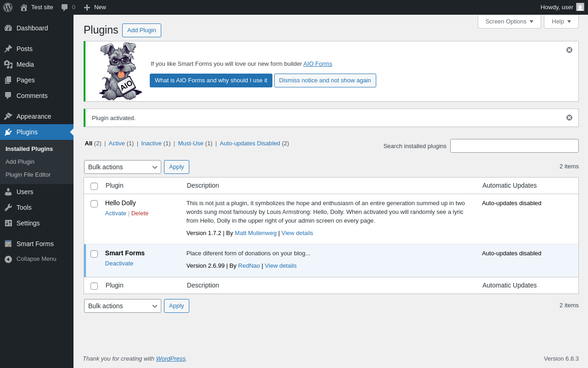588x368 pixels.
Task: Click the bottom Apply button
Action: click(176, 306)
